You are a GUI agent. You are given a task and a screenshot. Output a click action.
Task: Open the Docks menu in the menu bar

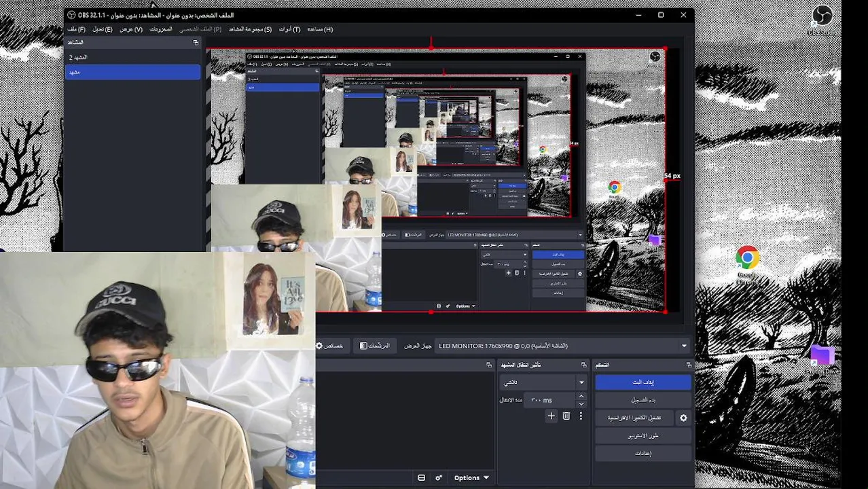tap(161, 29)
